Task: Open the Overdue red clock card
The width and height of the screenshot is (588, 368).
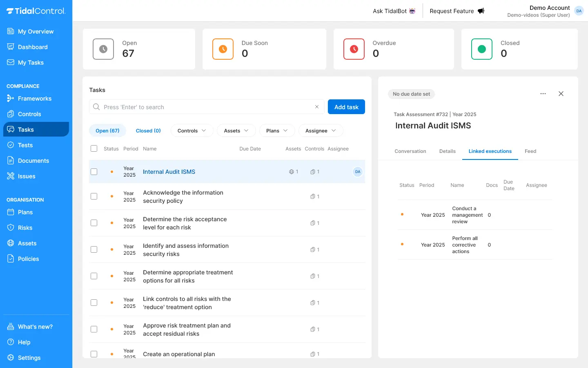Action: click(x=354, y=49)
